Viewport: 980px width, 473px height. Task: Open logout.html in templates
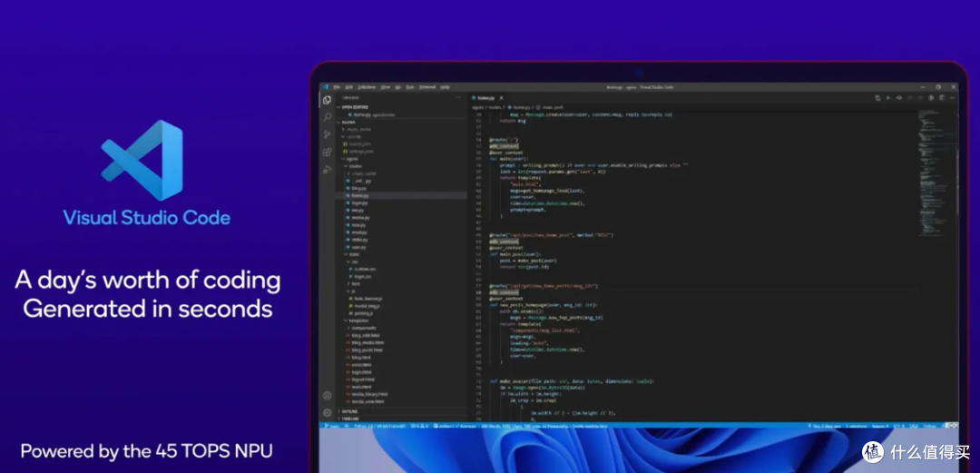click(x=360, y=379)
